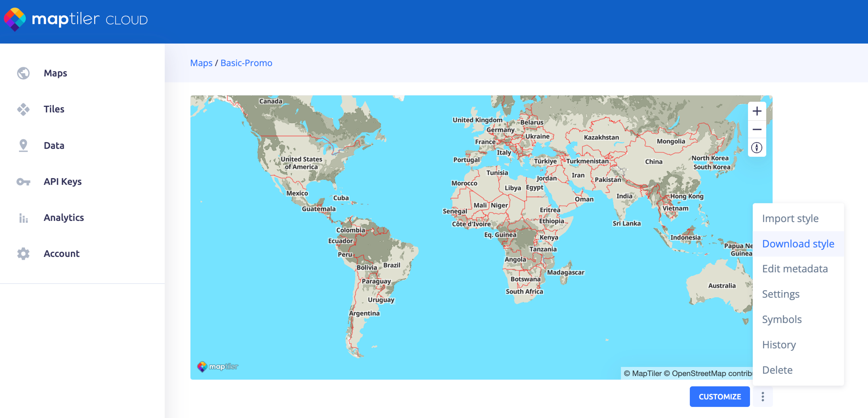Open Analytics using the bar chart icon
Screen dimensions: 868x418
tap(23, 218)
